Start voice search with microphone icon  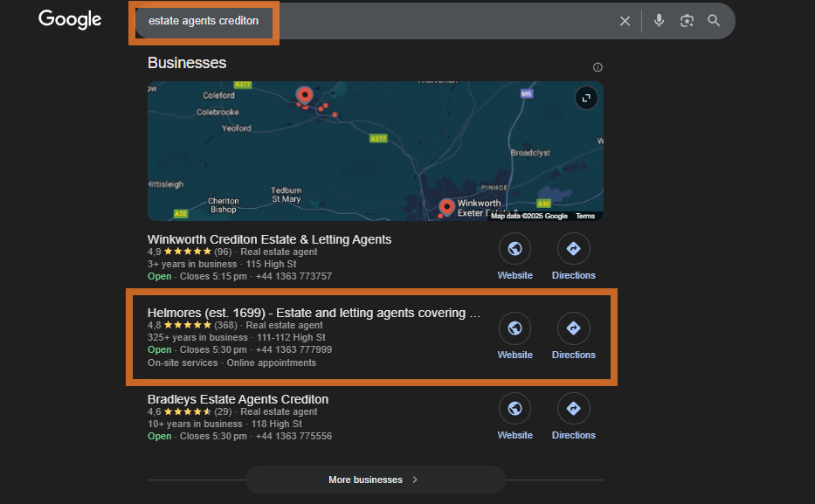(659, 21)
